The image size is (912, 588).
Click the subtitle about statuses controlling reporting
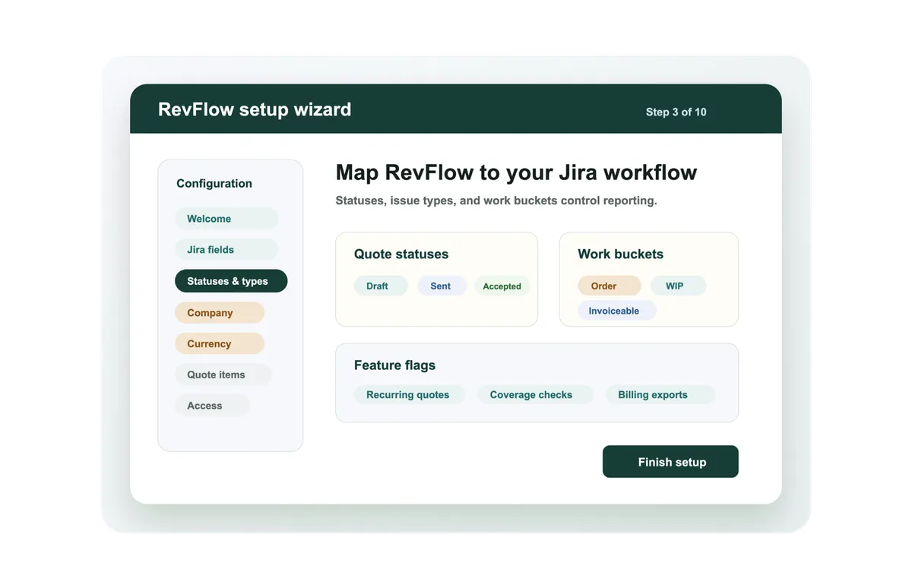496,201
